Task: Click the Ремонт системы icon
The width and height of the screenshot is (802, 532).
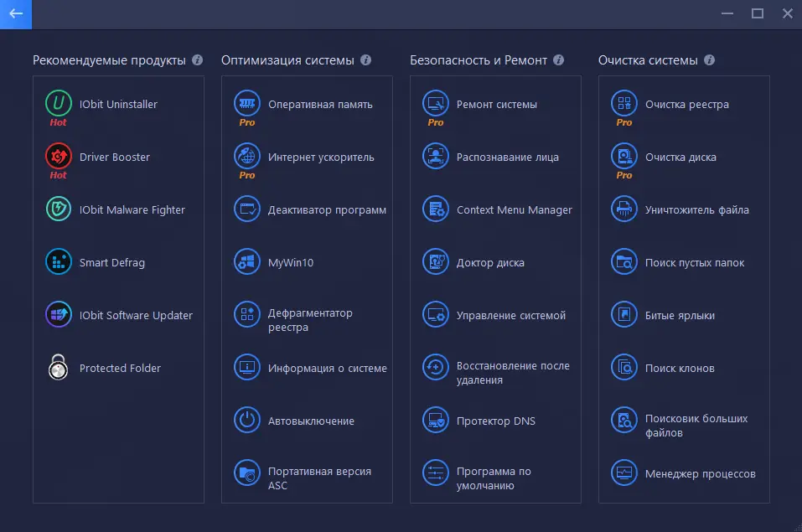Action: [436, 103]
